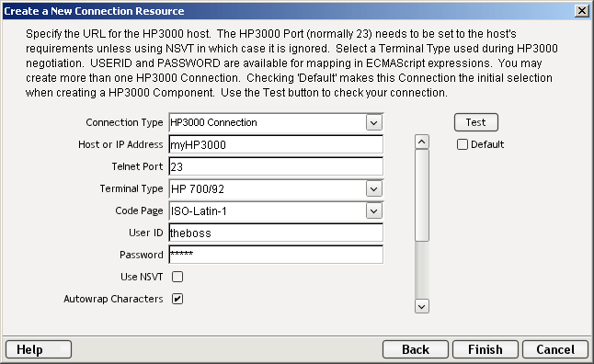Close the Create a New Connection Resource window

582,11
